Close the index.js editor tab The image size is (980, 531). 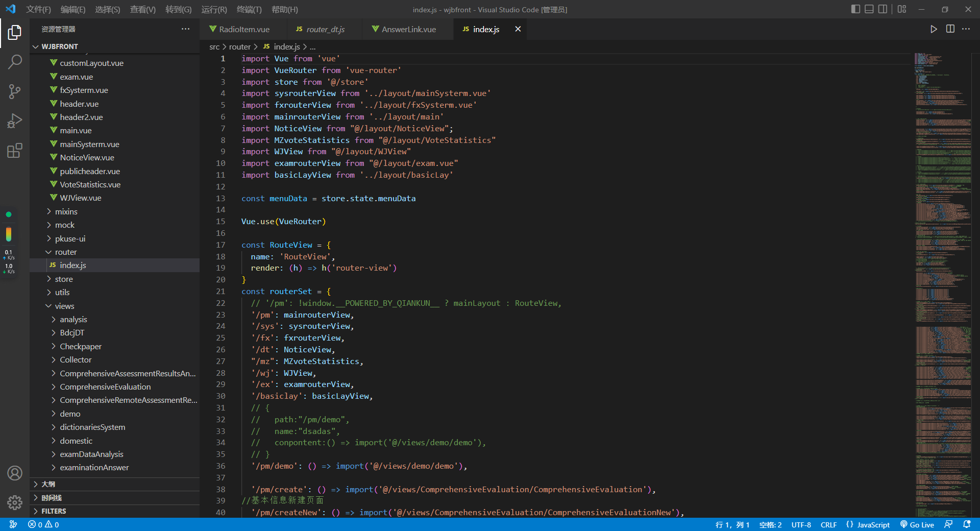point(518,29)
